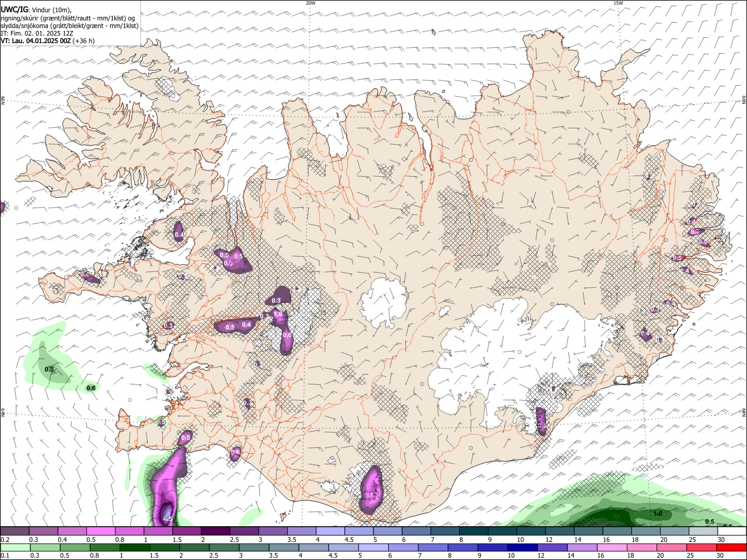747x560 pixels.
Task: Choose bottom legend swatch between 3.5 and 4
Action: point(284,548)
